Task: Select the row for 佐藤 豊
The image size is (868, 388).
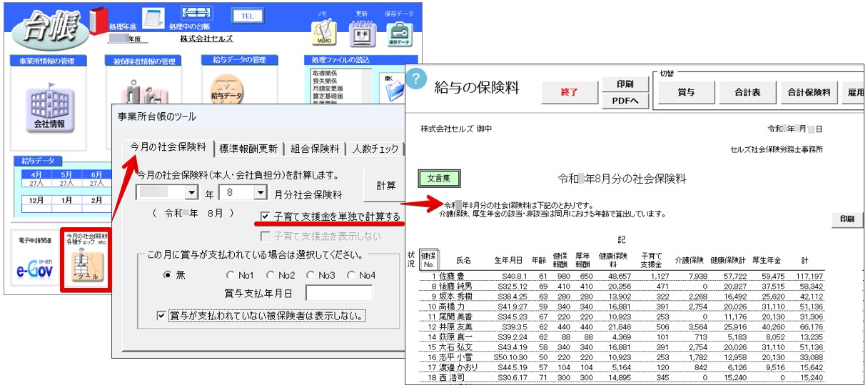Action: point(621,276)
